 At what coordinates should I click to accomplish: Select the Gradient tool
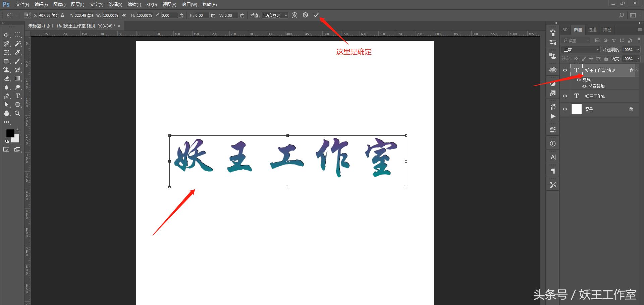coord(18,79)
